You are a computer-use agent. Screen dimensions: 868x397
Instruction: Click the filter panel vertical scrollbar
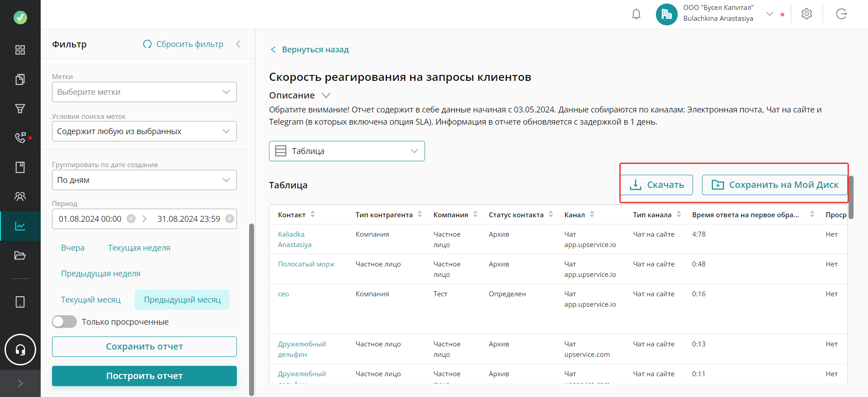252,309
